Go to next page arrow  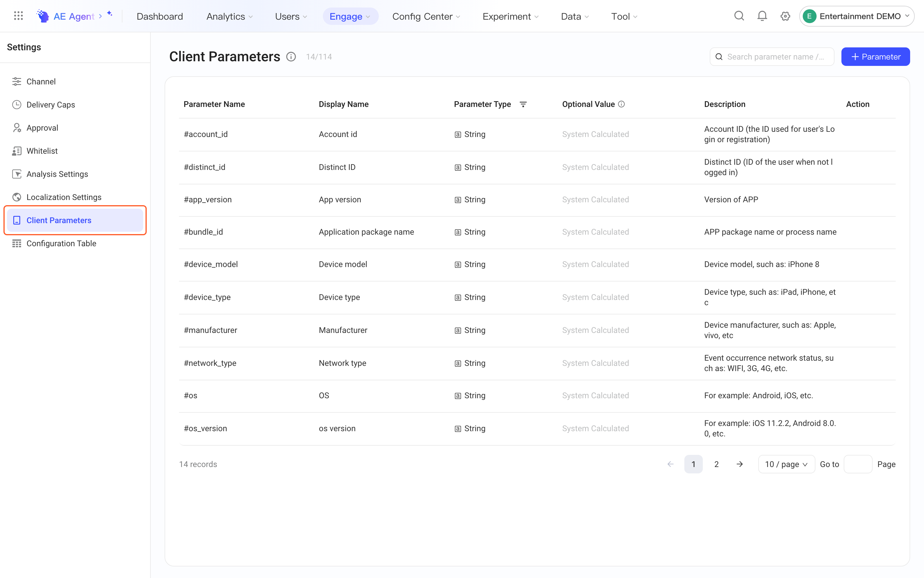(x=739, y=464)
